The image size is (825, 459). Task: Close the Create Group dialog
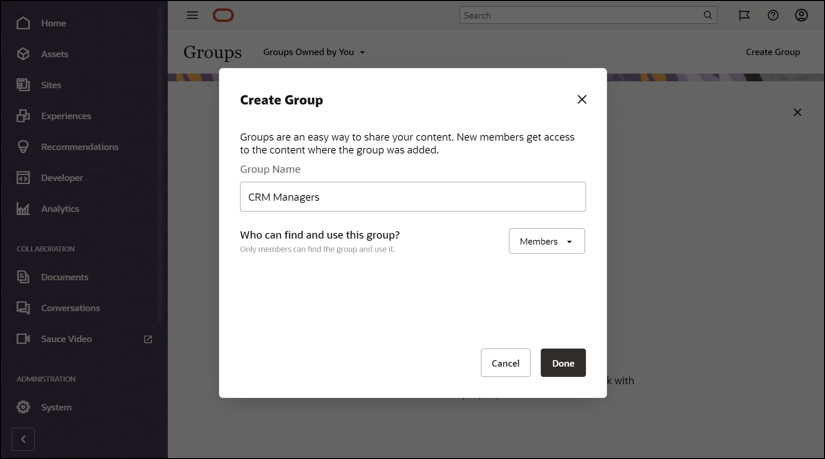click(582, 99)
